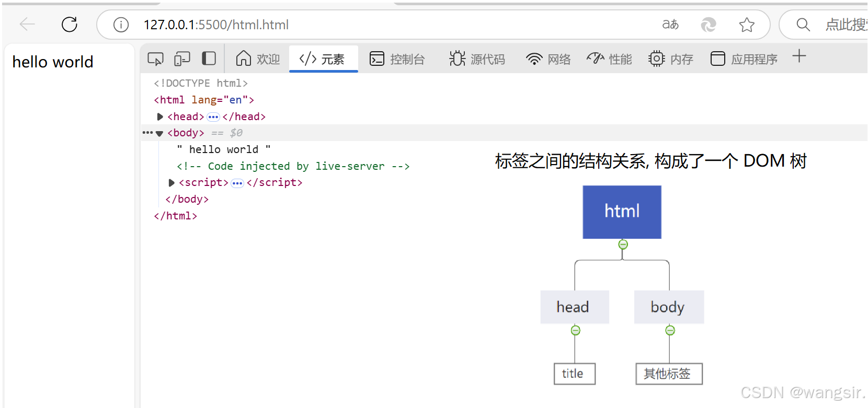Open the 源代码 sources tab
Image resolution: width=868 pixels, height=408 pixels.
(477, 59)
